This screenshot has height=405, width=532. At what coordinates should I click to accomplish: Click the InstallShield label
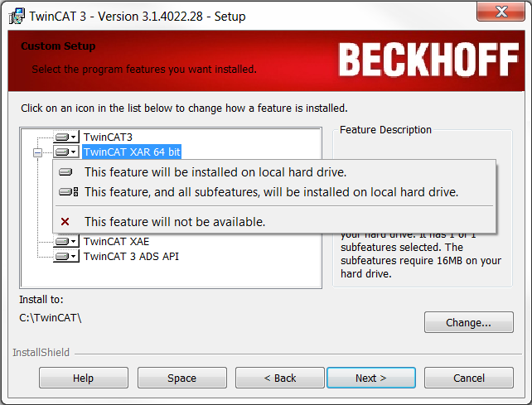pyautogui.click(x=41, y=353)
